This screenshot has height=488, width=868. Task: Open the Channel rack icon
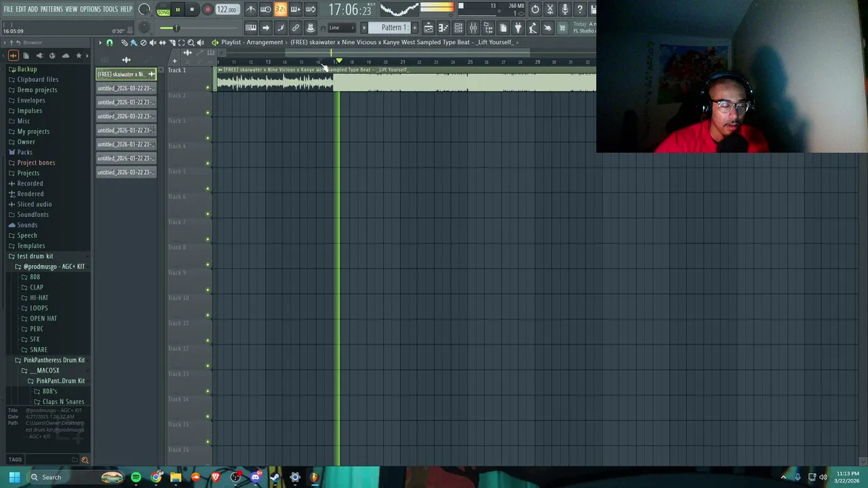[458, 28]
